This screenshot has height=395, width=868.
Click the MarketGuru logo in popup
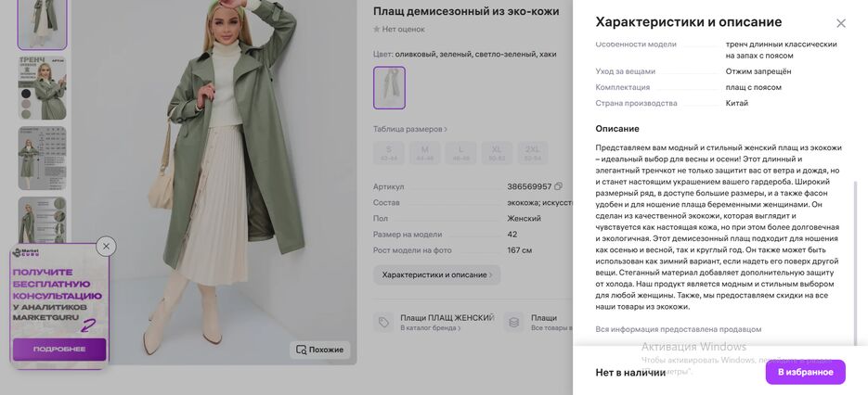[x=25, y=253]
